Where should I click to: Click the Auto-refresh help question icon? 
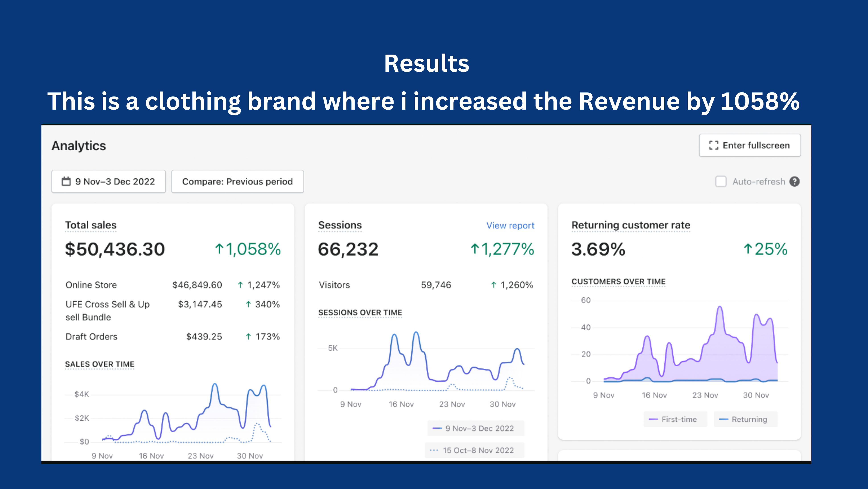[x=794, y=182]
